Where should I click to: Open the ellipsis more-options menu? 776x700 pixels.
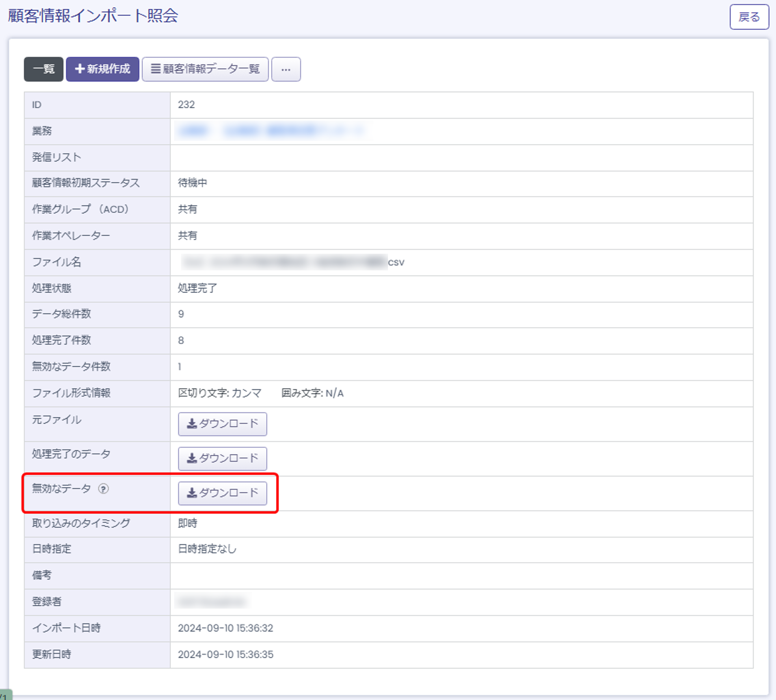click(286, 70)
